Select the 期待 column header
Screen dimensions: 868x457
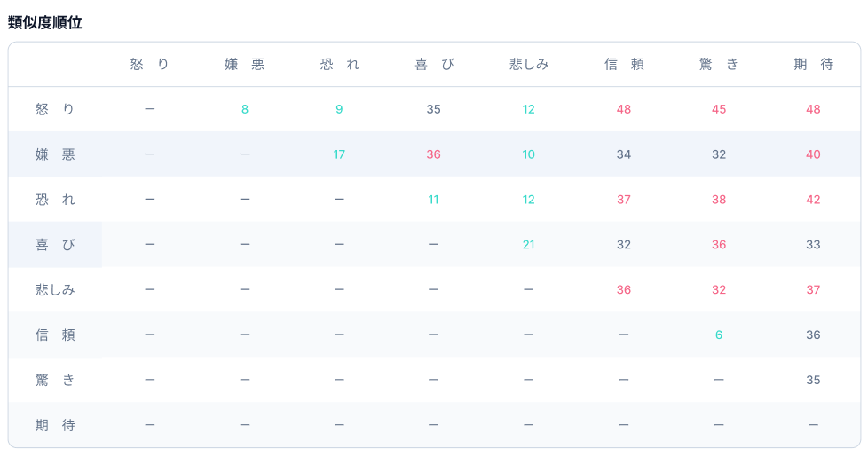(814, 64)
